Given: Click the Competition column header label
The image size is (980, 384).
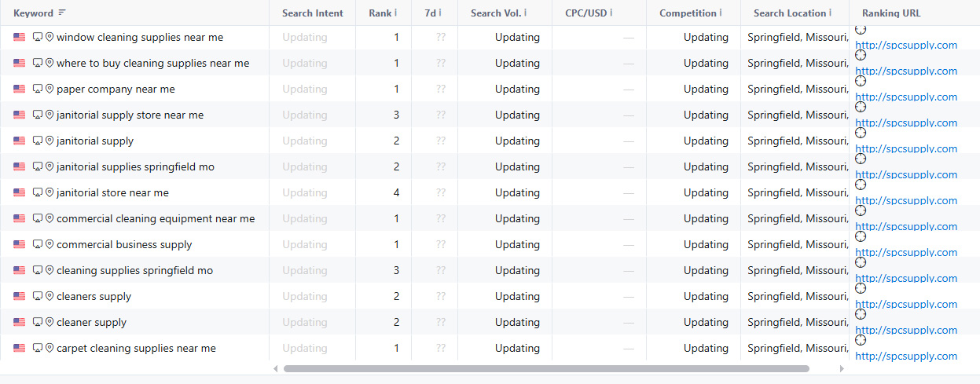Looking at the screenshot, I should [x=688, y=13].
